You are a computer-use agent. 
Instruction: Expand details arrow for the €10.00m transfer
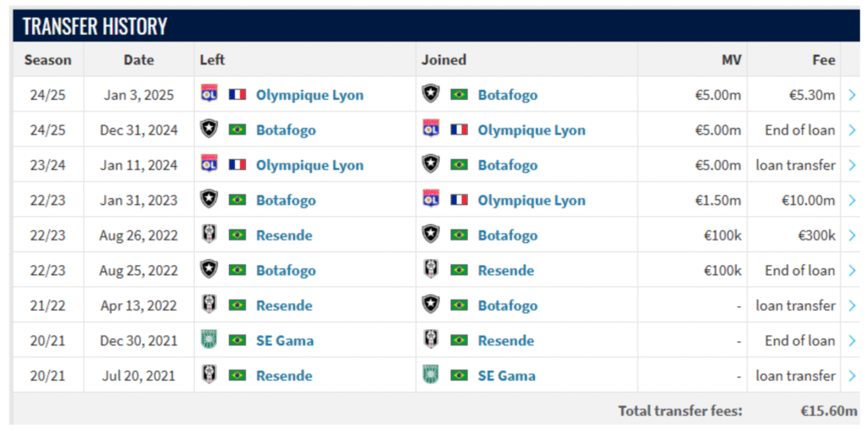point(852,200)
